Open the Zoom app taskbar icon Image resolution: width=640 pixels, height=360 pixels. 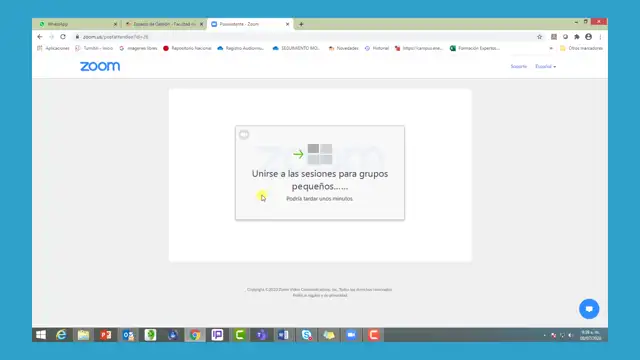[351, 335]
